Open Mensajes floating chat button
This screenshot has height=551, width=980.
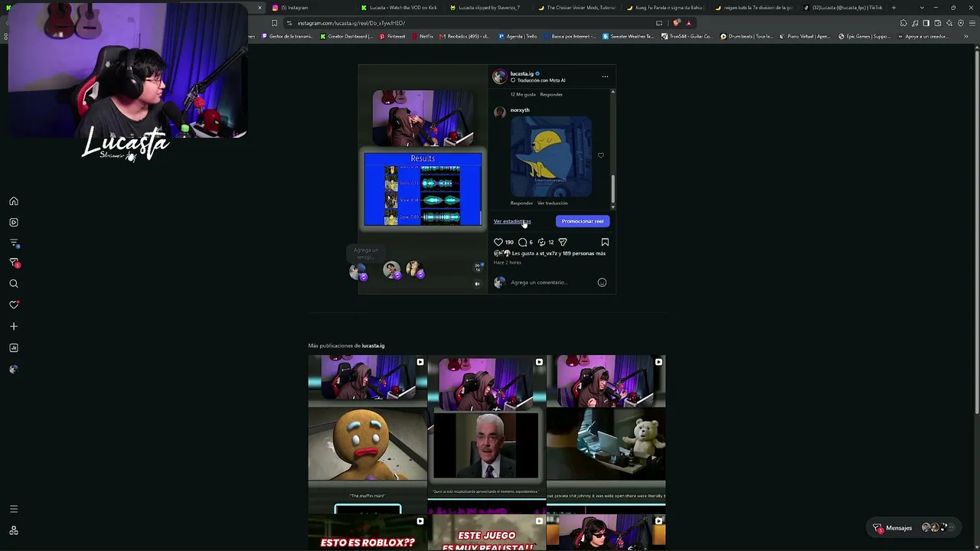point(915,528)
